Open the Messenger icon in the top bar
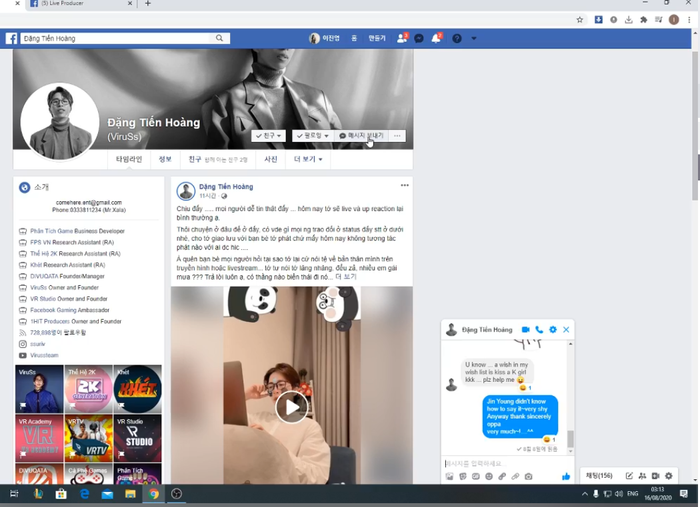700x507 pixels. pos(419,38)
